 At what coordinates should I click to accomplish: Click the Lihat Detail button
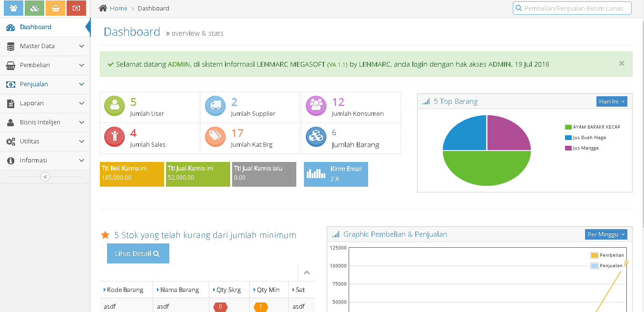[x=138, y=253]
